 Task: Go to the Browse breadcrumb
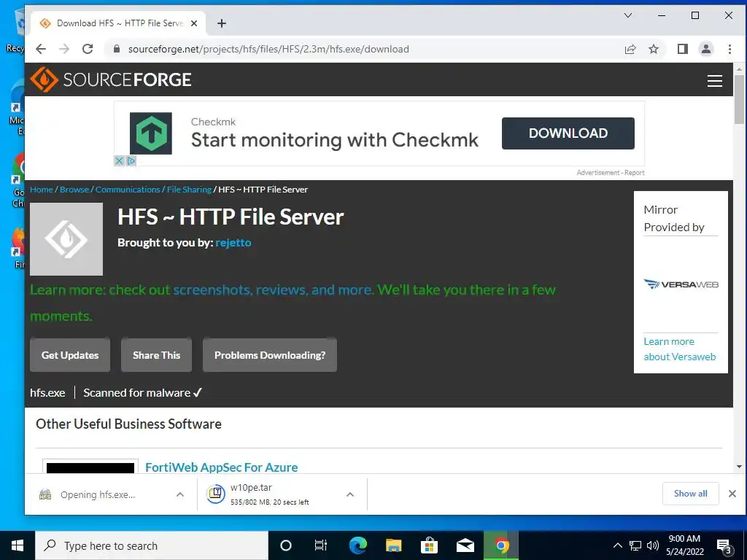pyautogui.click(x=74, y=190)
